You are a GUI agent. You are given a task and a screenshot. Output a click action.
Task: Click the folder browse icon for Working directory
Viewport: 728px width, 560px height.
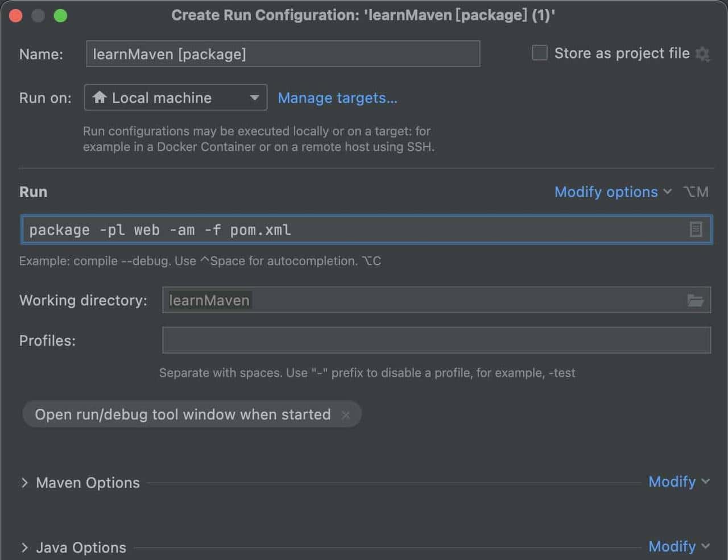695,300
